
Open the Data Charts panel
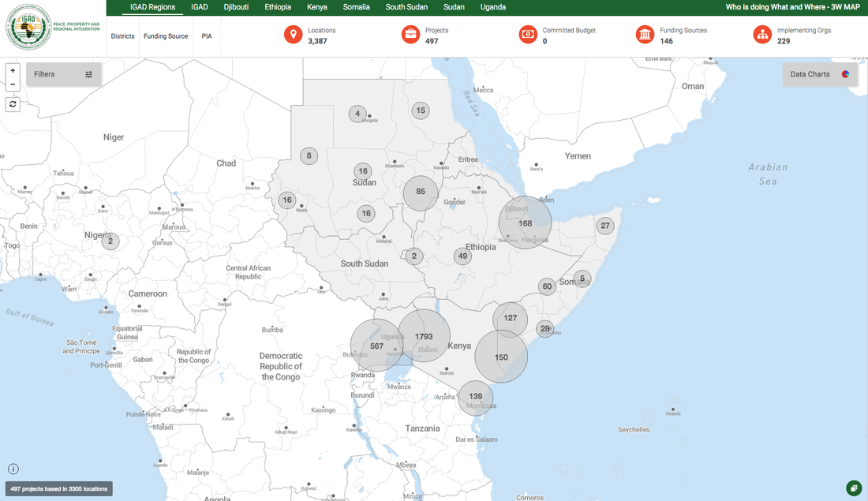(x=819, y=74)
